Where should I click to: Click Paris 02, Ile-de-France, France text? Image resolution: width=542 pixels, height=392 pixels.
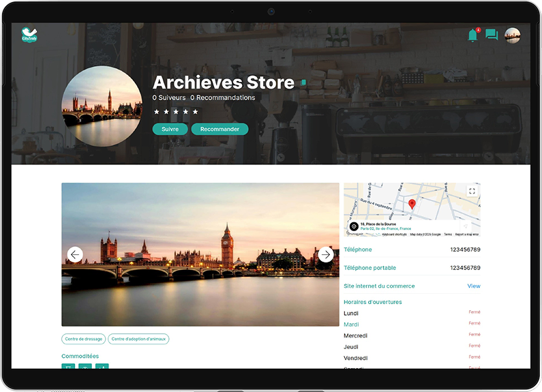tap(385, 228)
